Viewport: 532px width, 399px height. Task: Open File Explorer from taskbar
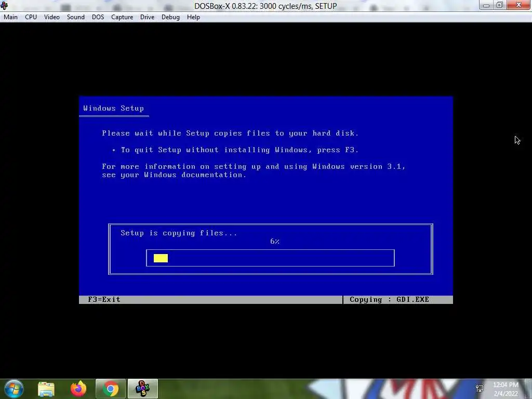click(x=46, y=389)
